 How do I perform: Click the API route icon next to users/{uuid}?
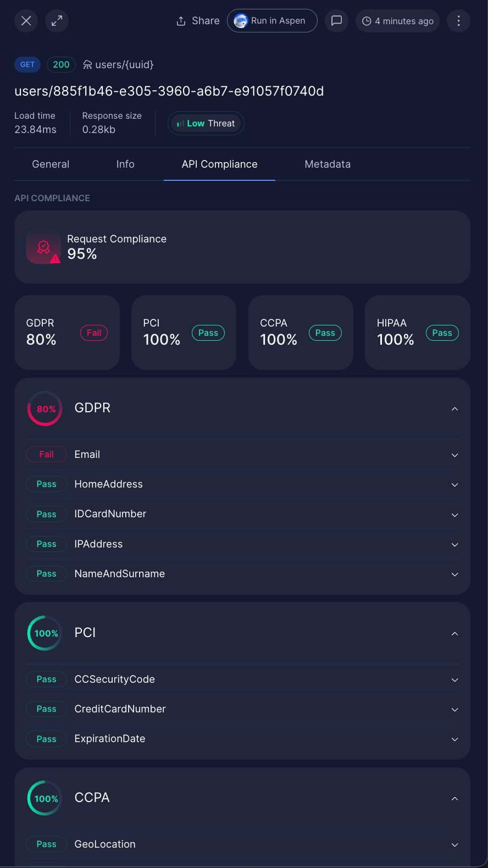pos(87,64)
